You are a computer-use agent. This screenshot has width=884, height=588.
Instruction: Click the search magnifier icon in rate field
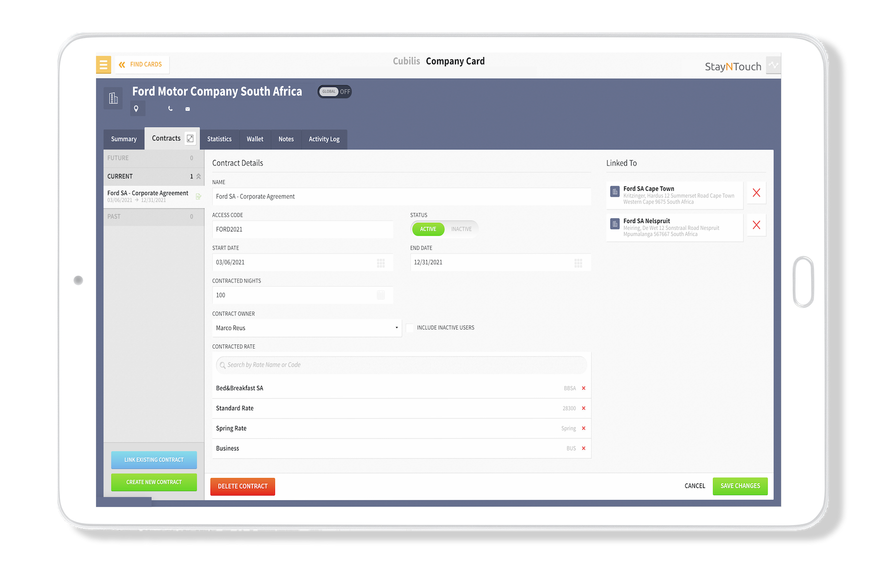coord(222,365)
